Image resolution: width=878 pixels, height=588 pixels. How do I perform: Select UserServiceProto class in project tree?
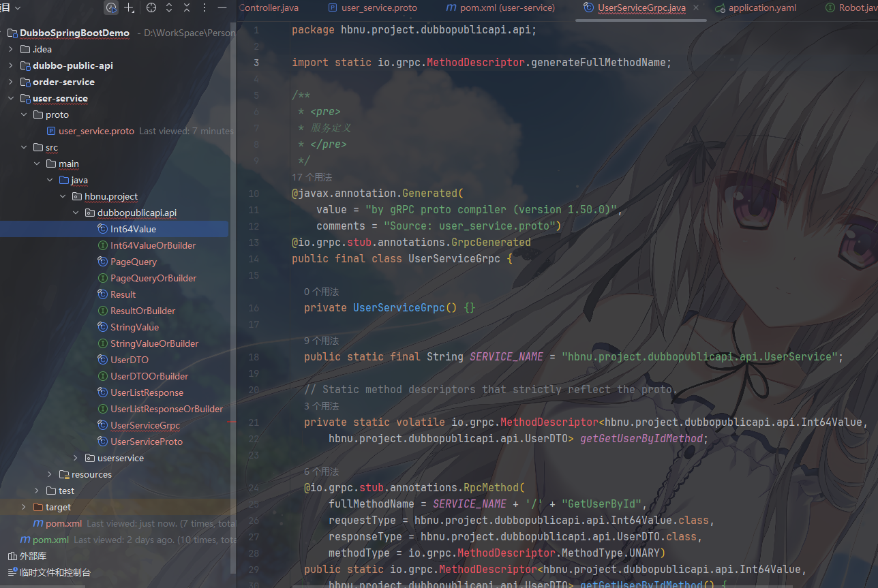146,442
